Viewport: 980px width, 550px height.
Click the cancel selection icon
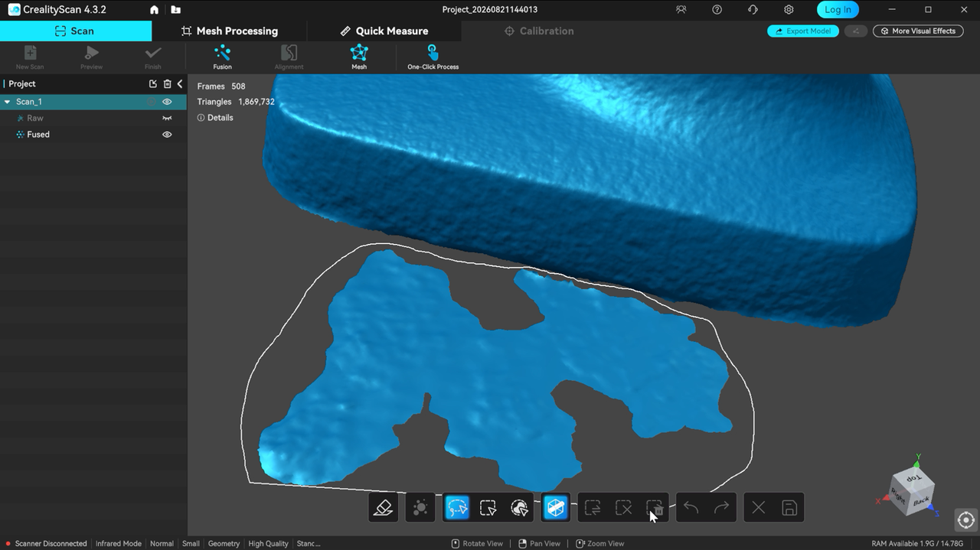(x=624, y=507)
